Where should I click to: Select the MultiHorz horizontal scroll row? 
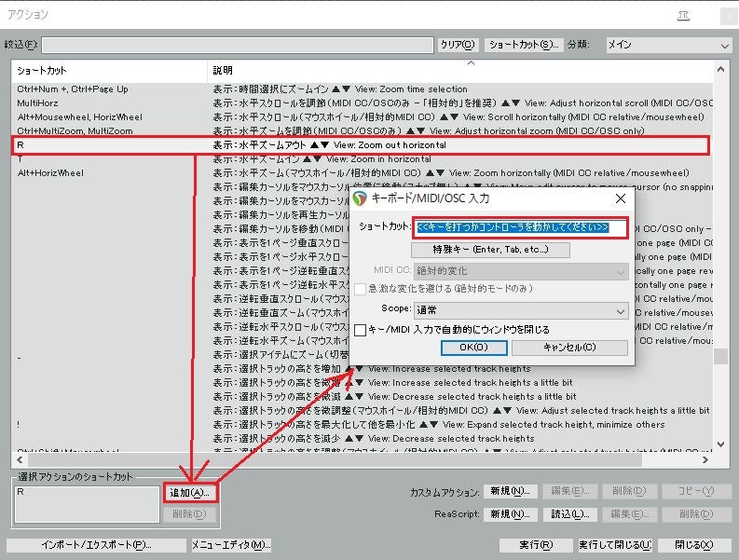[x=362, y=102]
